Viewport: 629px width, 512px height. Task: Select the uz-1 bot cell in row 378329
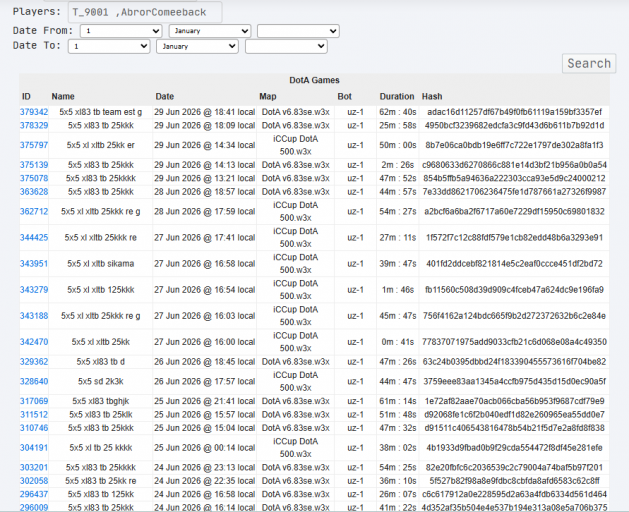[355, 125]
